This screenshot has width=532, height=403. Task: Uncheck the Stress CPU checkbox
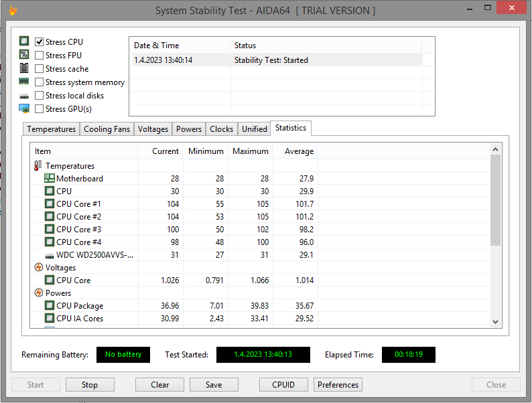click(x=40, y=42)
